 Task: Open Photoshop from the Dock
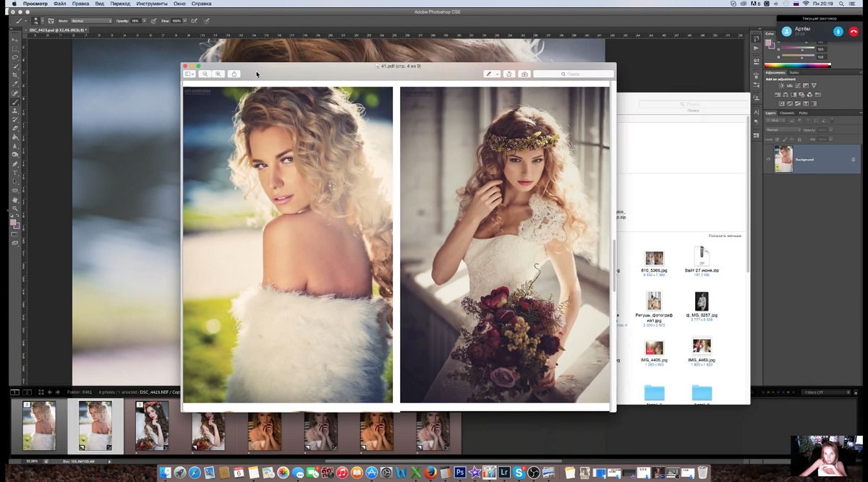(460, 473)
